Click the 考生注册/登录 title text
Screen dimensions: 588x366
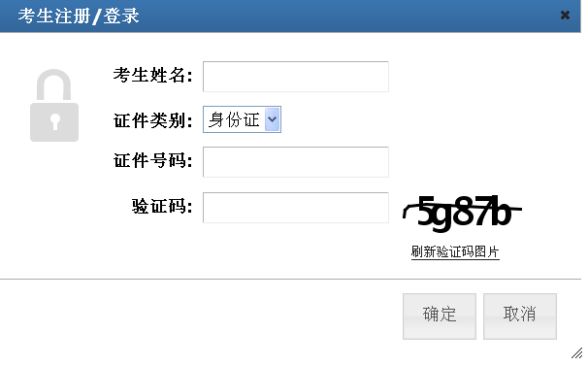coord(79,17)
